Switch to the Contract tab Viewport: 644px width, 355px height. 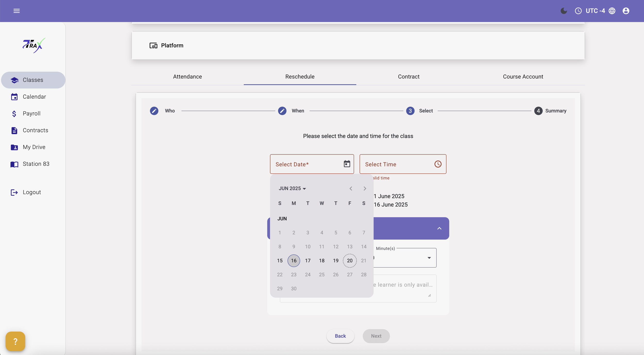pos(408,76)
